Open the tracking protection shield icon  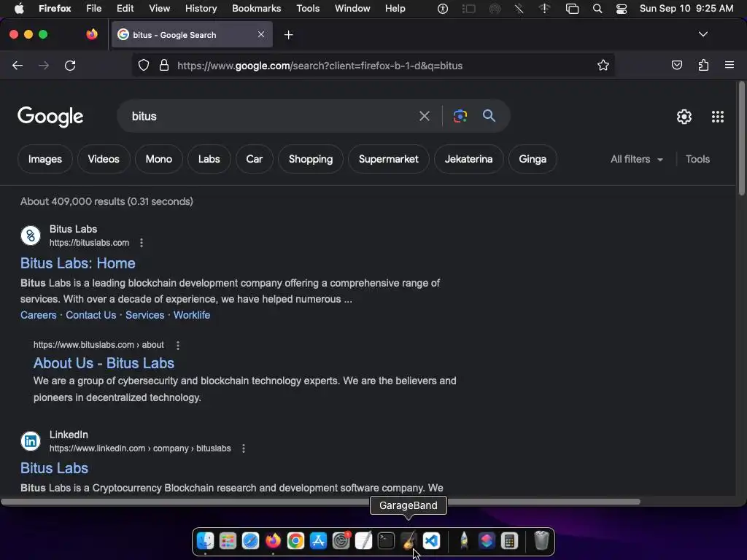[x=144, y=65]
